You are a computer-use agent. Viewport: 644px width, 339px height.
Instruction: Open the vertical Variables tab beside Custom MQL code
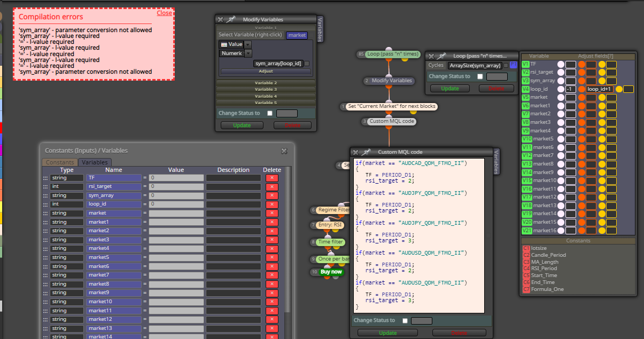pyautogui.click(x=496, y=161)
